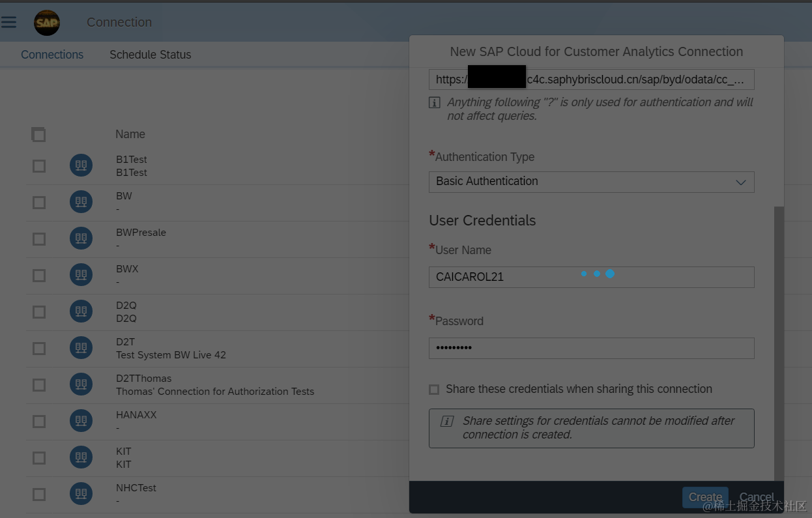Switch to the Schedule Status tab
The width and height of the screenshot is (812, 518).
[151, 55]
